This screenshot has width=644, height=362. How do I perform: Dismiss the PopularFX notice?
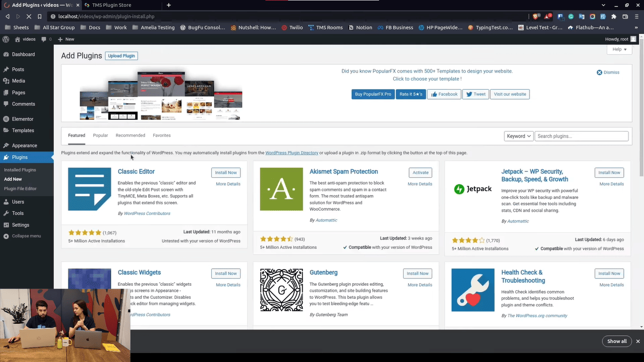[x=608, y=72]
